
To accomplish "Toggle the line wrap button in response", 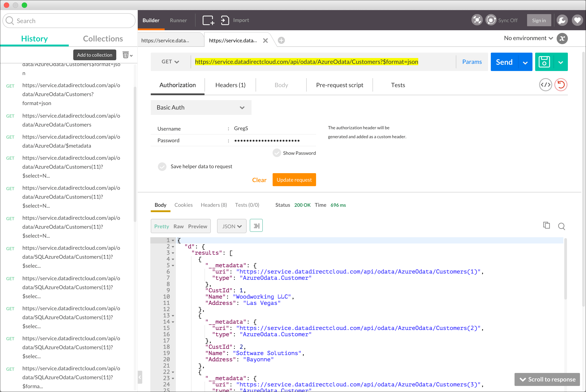I will 256,226.
